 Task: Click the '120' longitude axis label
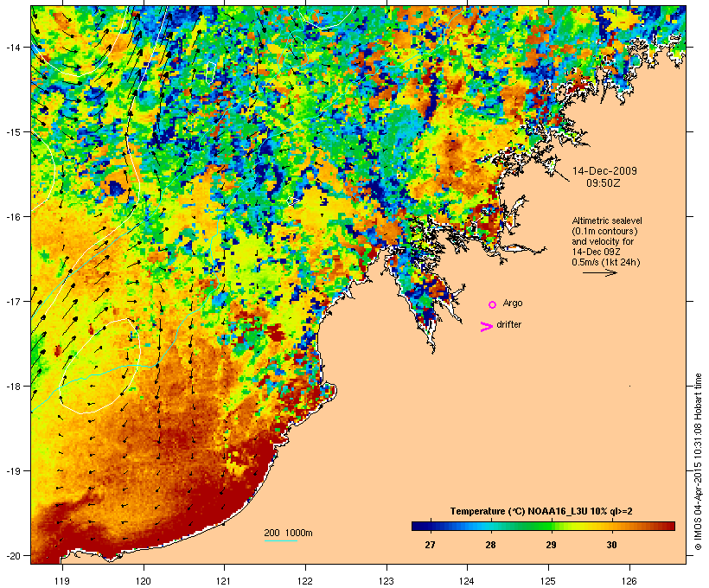(x=144, y=581)
